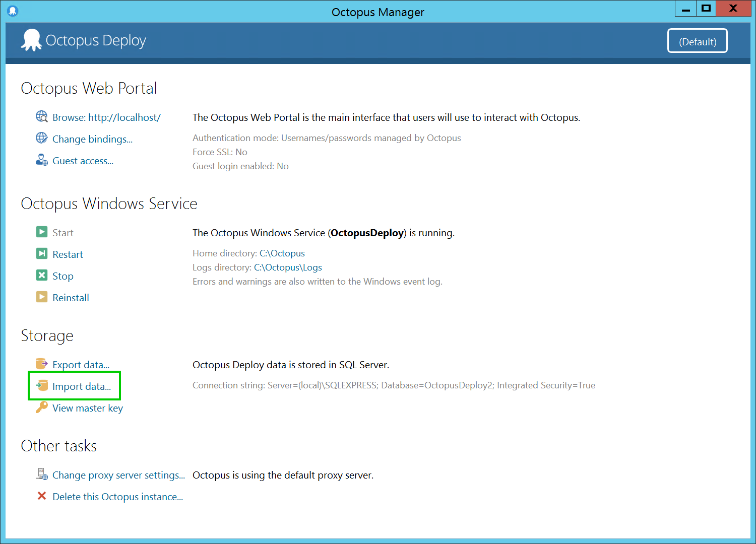Click the Guest access user icon
This screenshot has height=544, width=756.
[42, 160]
